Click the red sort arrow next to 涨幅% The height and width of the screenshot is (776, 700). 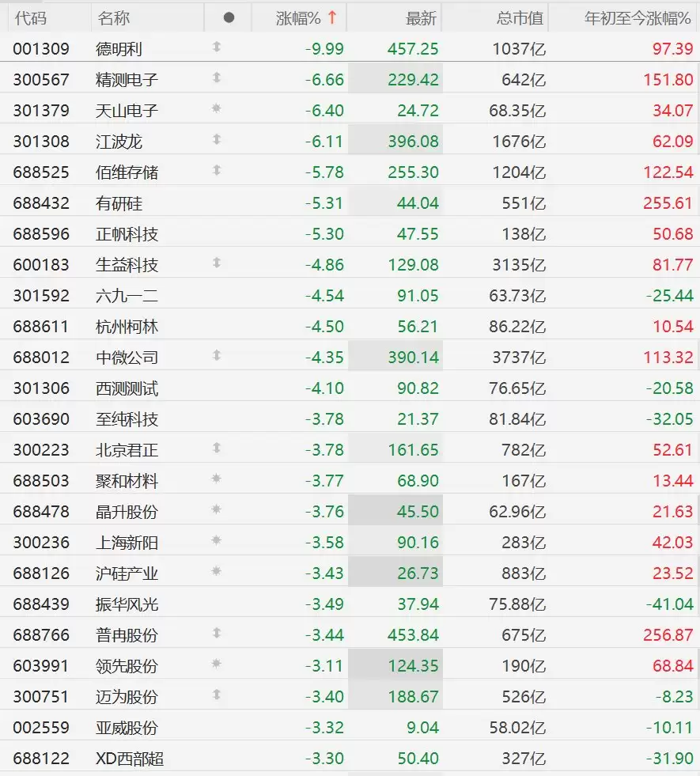332,17
